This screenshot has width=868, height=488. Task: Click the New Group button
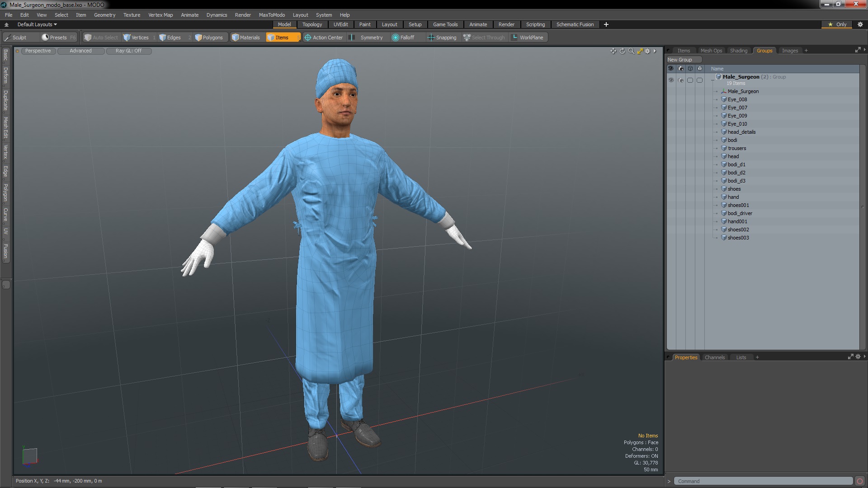(684, 60)
